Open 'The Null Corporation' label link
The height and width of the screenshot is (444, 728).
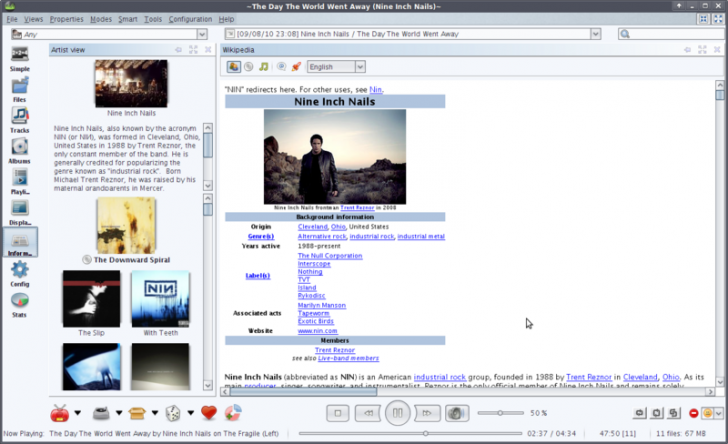330,255
